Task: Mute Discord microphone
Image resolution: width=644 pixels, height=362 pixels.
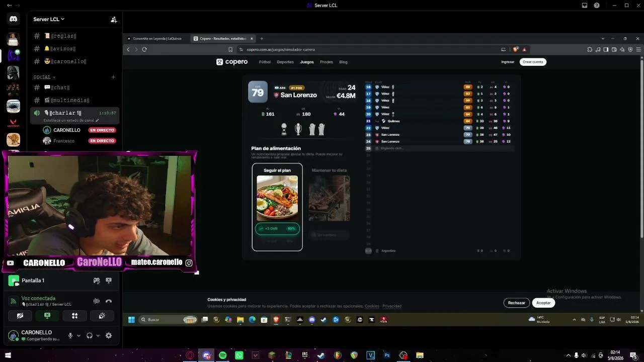Action: point(70,336)
